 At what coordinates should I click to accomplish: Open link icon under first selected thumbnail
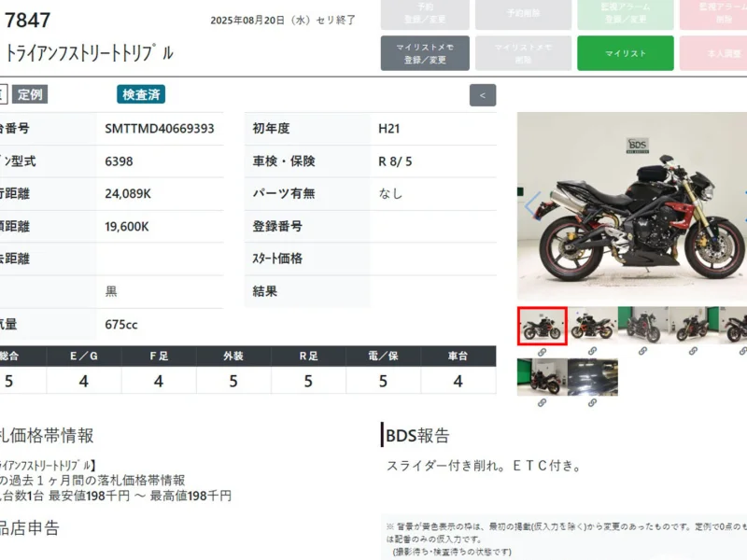(x=542, y=352)
